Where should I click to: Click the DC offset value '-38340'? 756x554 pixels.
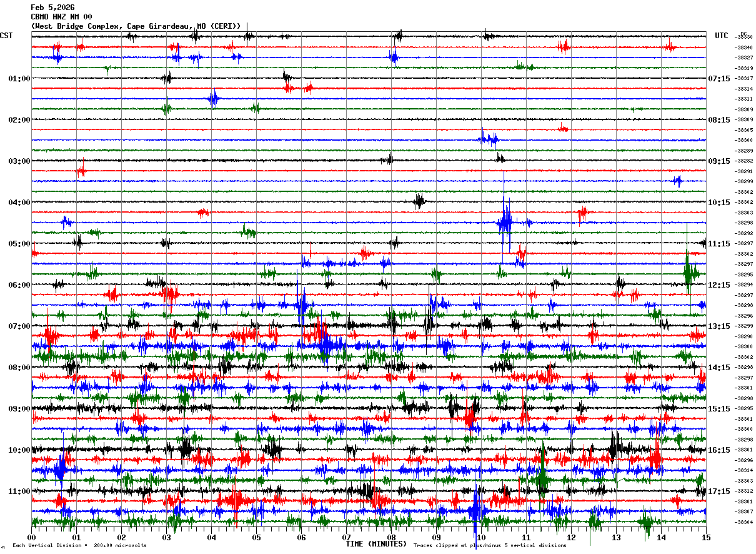tap(744, 48)
